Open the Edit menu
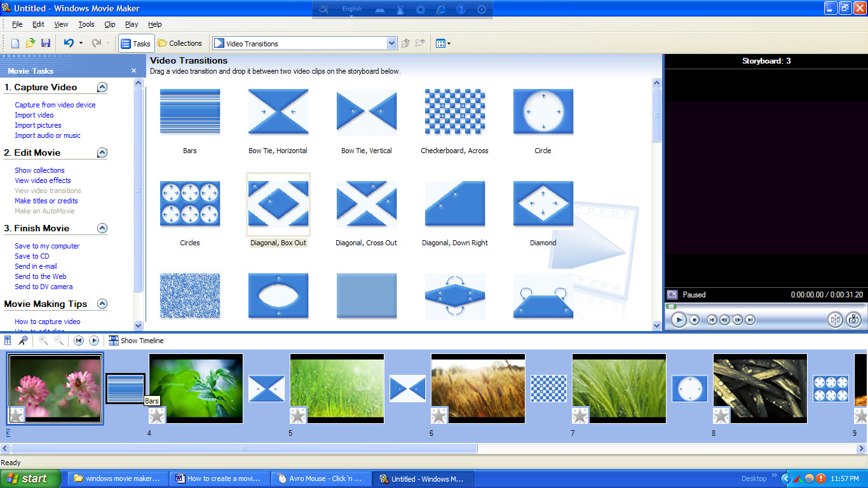Viewport: 868px width, 488px height. pos(38,24)
